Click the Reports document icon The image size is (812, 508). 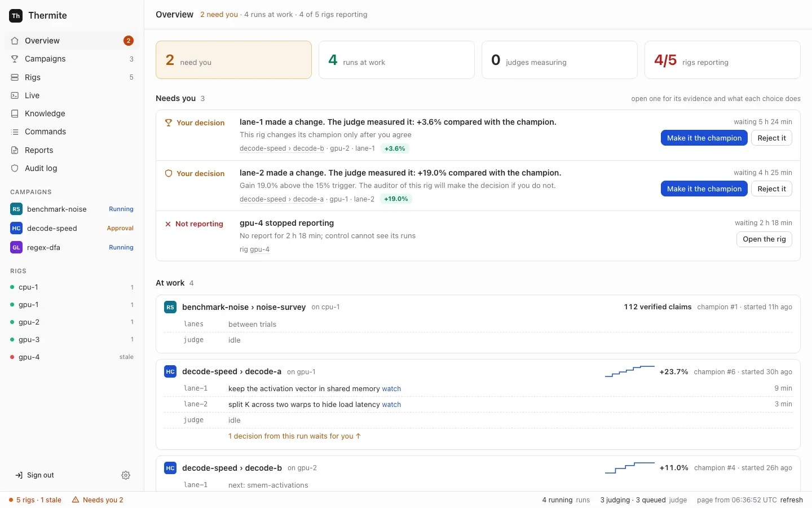pyautogui.click(x=15, y=150)
